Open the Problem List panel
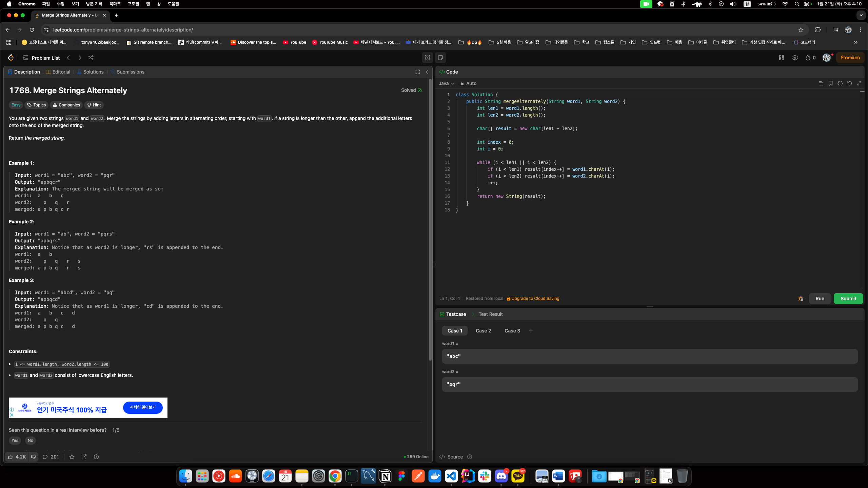The width and height of the screenshot is (868, 488). click(x=41, y=58)
